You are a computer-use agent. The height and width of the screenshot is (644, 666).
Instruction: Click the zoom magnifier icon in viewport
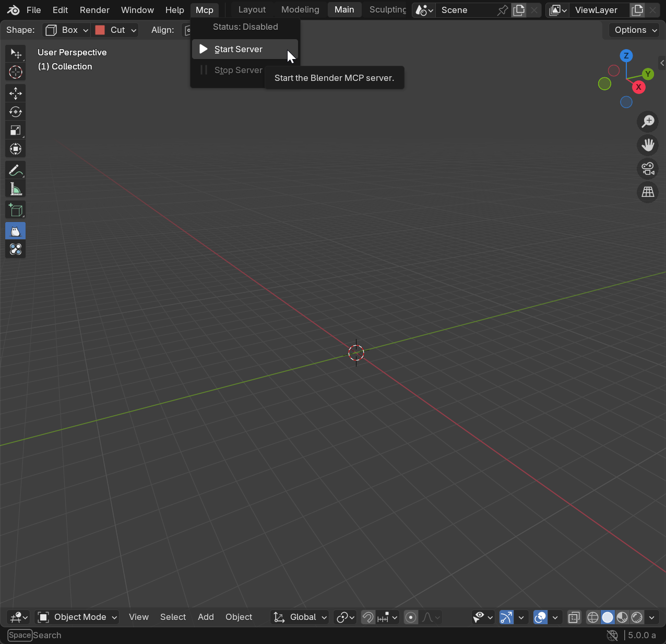pyautogui.click(x=648, y=122)
